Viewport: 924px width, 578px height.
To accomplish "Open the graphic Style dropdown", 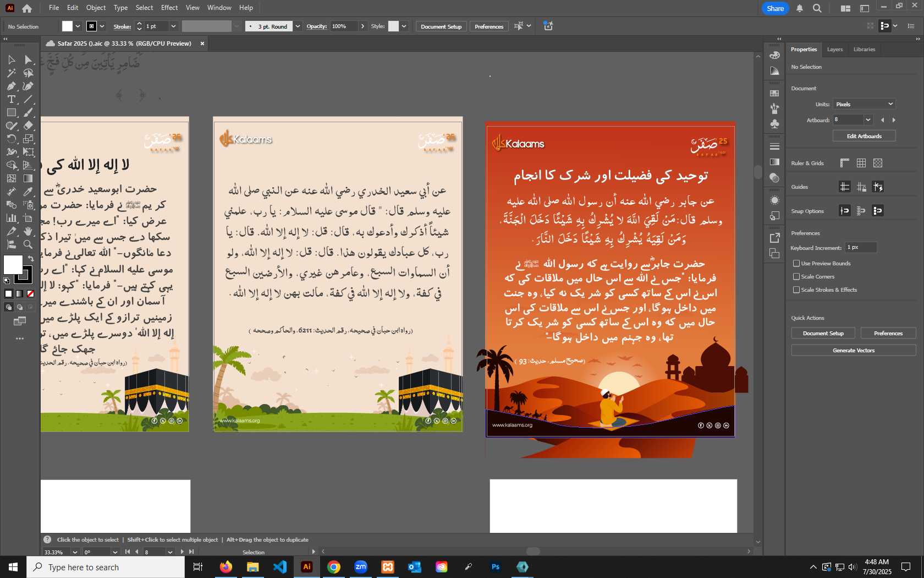I will pos(404,26).
